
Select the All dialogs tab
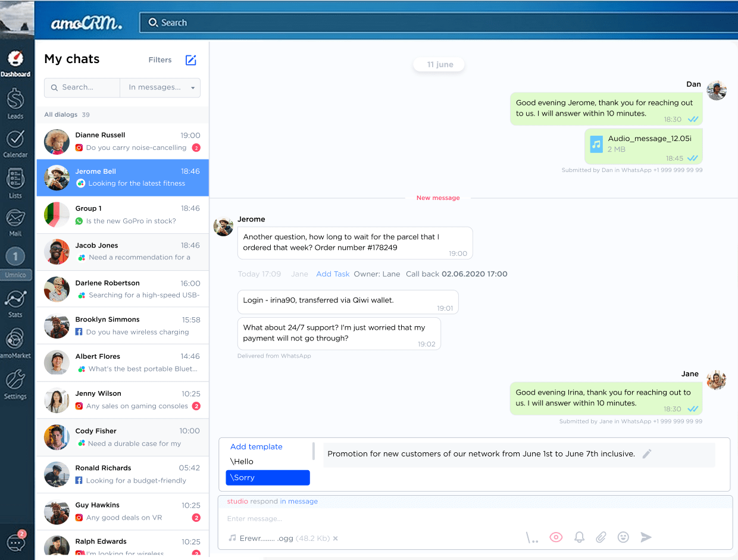click(60, 114)
